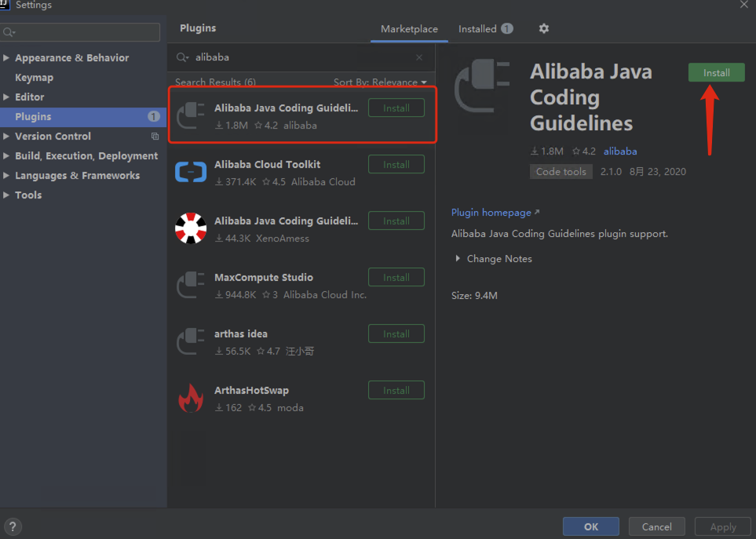The image size is (756, 539).
Task: Select the MaxCompute Studio title
Action: (264, 278)
